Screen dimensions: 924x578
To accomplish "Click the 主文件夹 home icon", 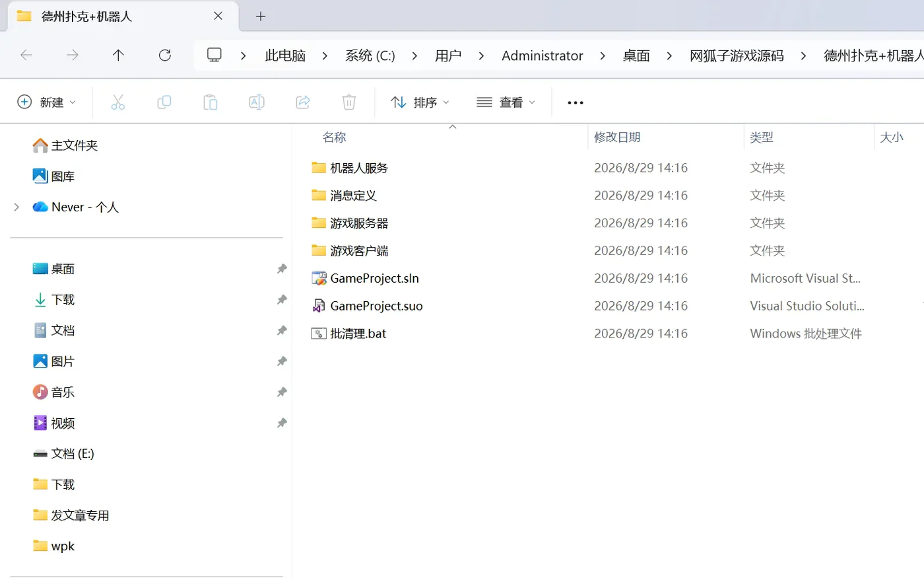I will 40,145.
